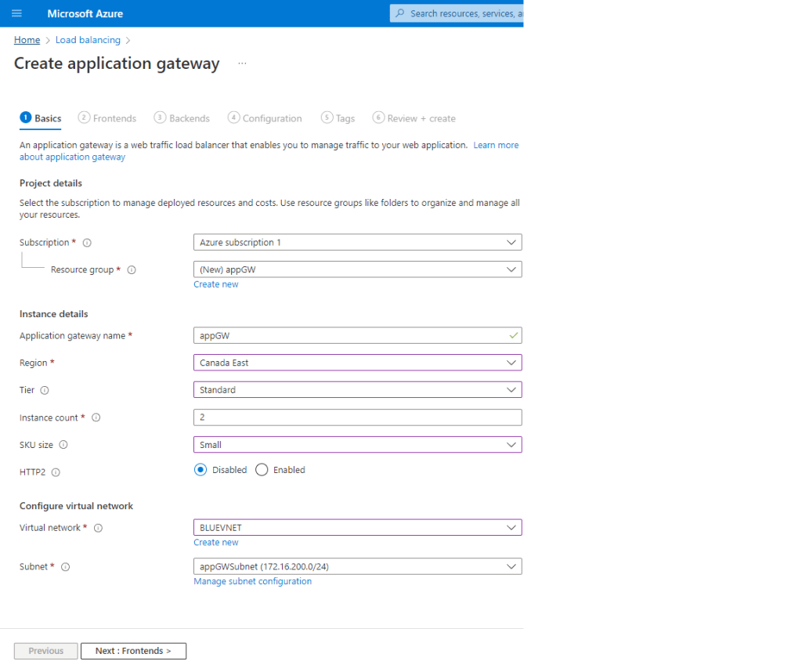Expand the Region dropdown showing Canada East
This screenshot has height=672, width=802.
coord(357,363)
